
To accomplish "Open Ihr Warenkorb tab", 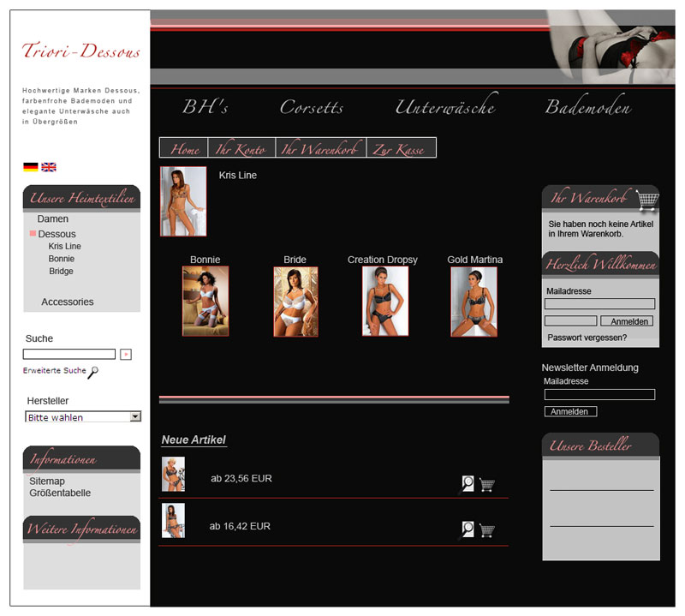I will 321,147.
